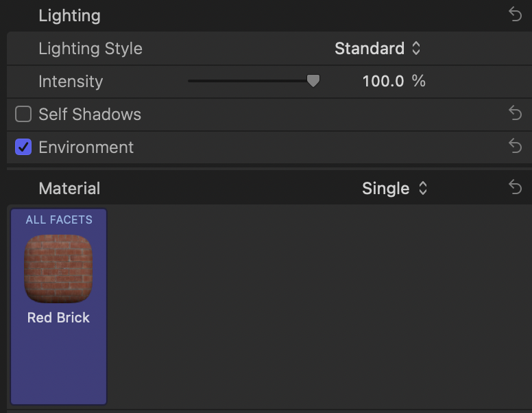
Task: Open the Material Single popup menu
Action: pos(394,188)
